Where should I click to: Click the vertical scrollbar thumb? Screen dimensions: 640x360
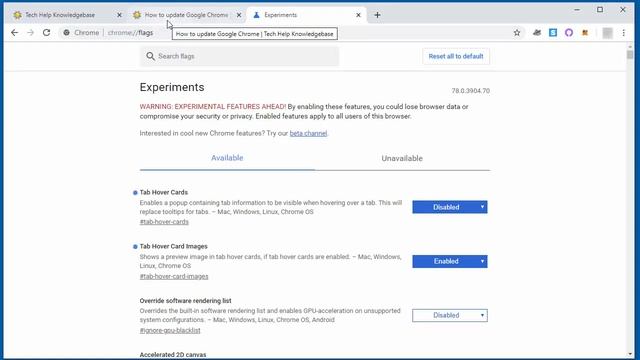click(x=630, y=54)
